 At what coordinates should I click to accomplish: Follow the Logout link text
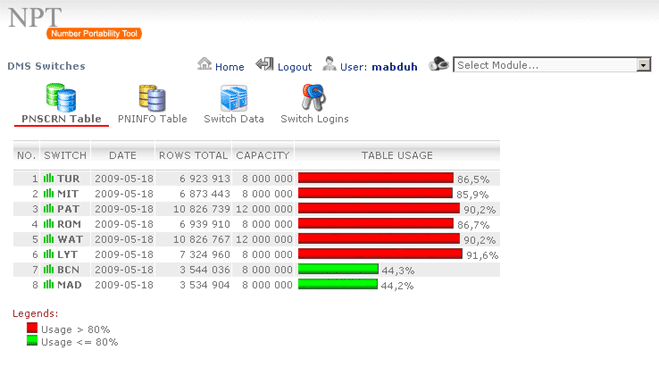click(x=295, y=67)
